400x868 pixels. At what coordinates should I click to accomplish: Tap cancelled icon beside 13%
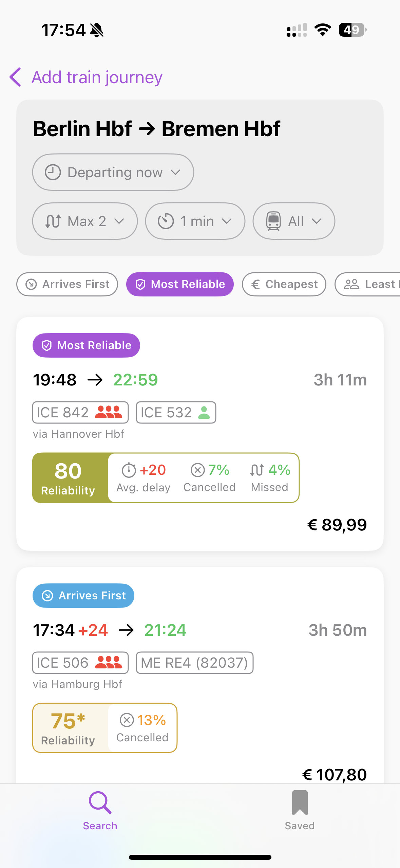tap(127, 720)
